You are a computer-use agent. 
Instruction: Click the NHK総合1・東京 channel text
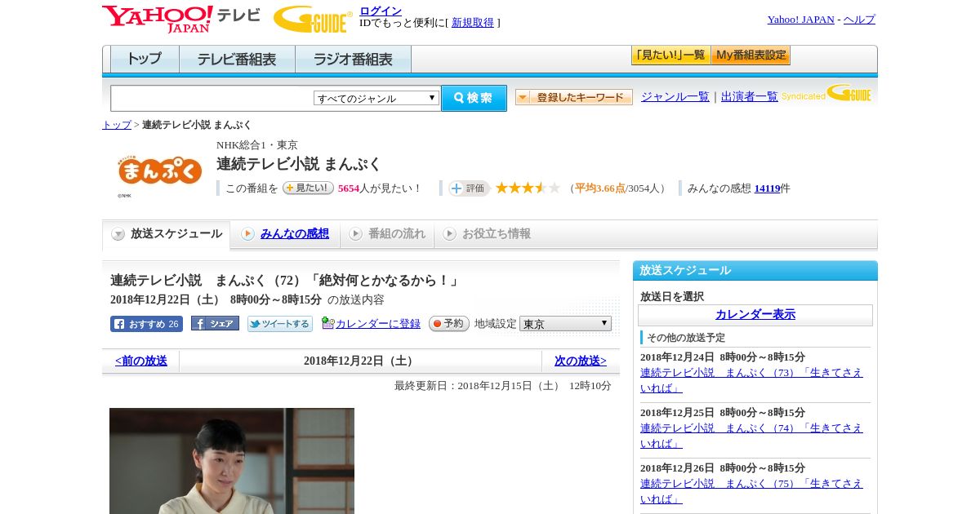pyautogui.click(x=257, y=145)
